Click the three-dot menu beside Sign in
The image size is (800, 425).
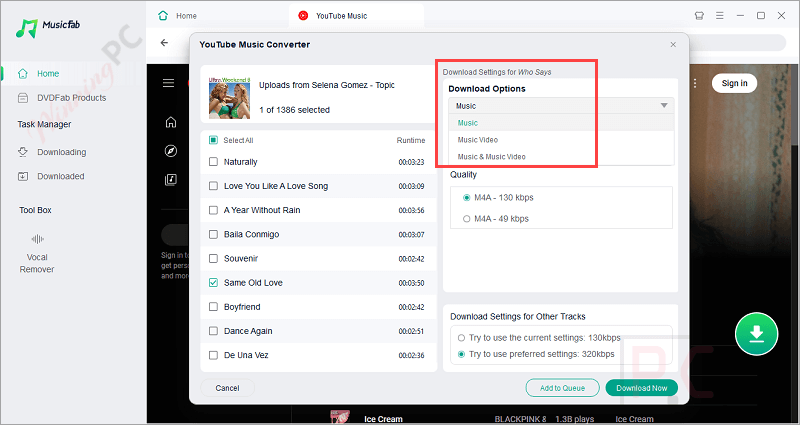[695, 83]
